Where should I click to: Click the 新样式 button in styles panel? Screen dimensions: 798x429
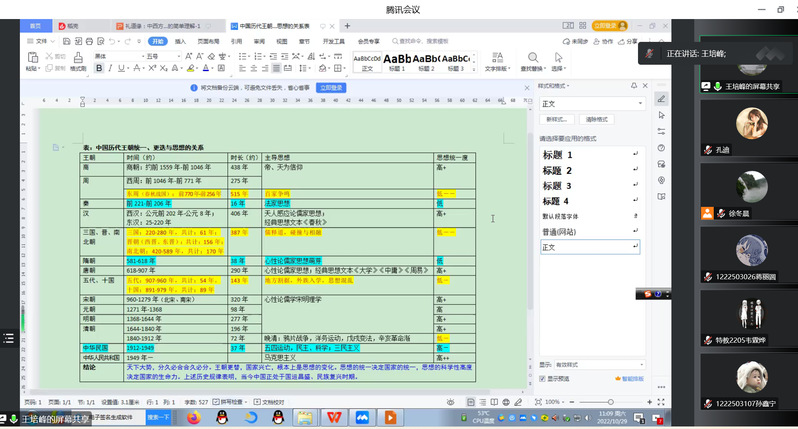point(556,119)
